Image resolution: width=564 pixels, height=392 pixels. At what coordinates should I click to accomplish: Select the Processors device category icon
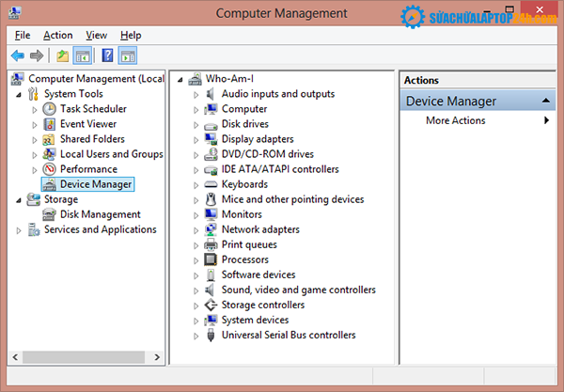coord(211,259)
